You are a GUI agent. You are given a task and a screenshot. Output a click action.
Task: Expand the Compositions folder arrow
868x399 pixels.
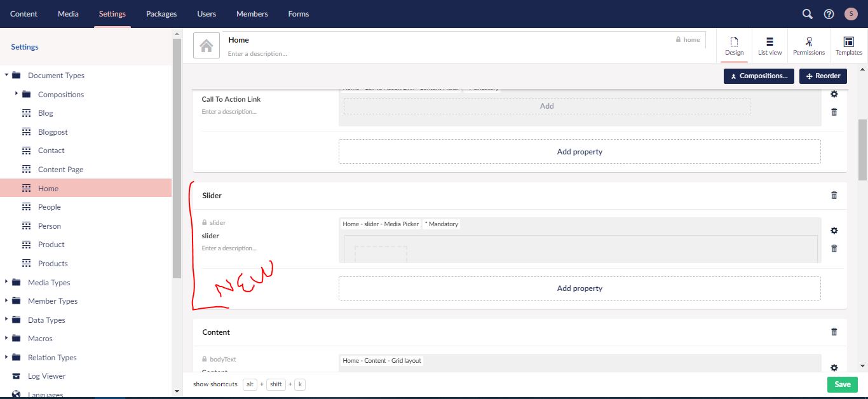[x=17, y=94]
